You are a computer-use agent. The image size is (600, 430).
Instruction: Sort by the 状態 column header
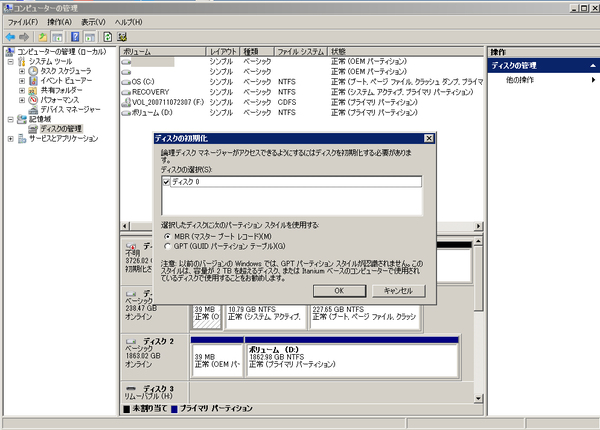click(406, 52)
